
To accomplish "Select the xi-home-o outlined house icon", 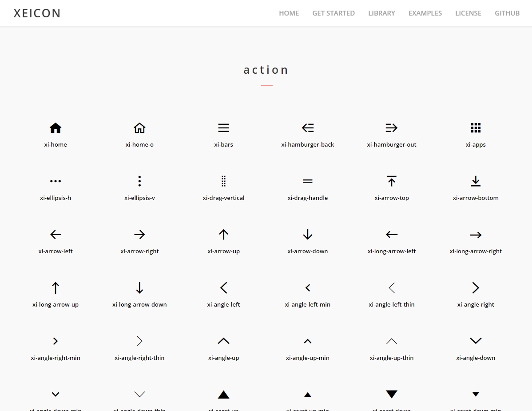I will tap(139, 128).
